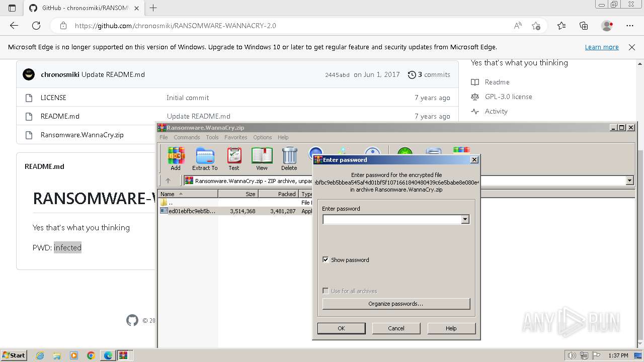This screenshot has height=362, width=644.
Task: Open the 3 commits history link
Action: (429, 74)
